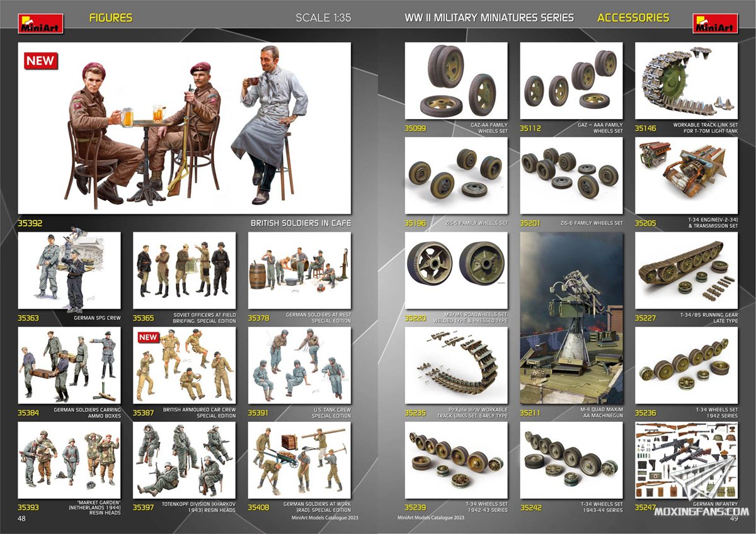The width and height of the screenshot is (756, 534).
Task: Select the GAZ-AA Family Wheels Set image
Action: pyautogui.click(x=456, y=81)
